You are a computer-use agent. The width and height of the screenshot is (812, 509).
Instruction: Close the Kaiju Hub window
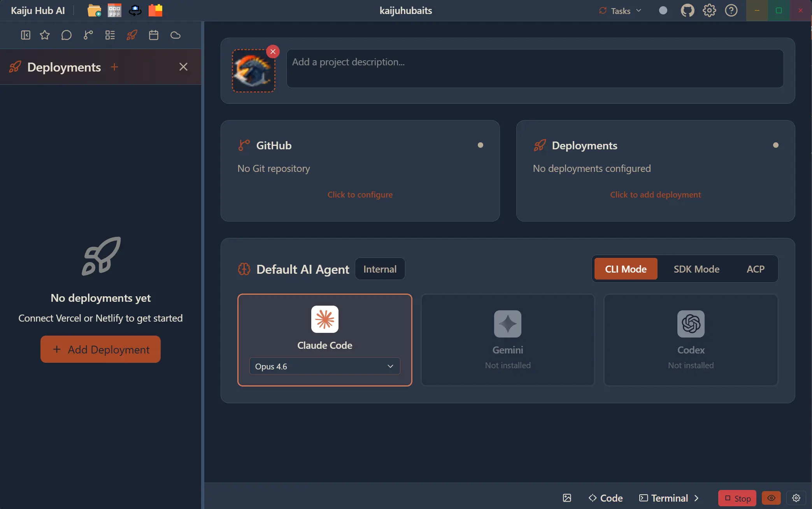click(801, 10)
